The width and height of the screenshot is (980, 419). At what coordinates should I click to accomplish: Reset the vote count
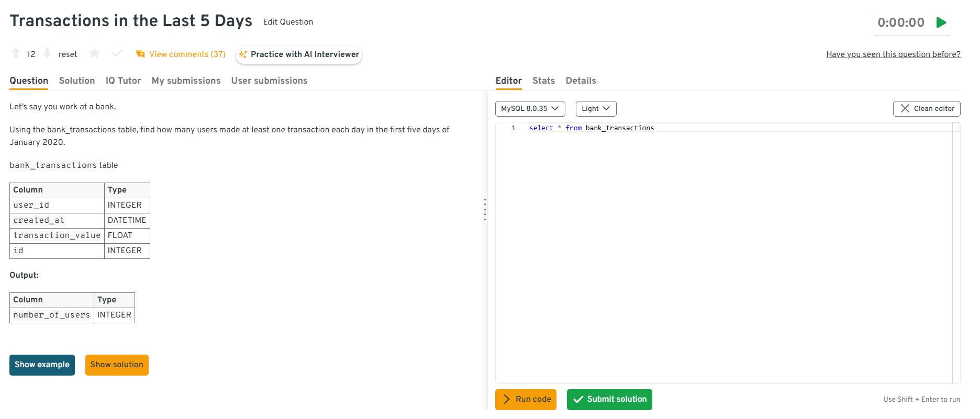click(x=68, y=54)
